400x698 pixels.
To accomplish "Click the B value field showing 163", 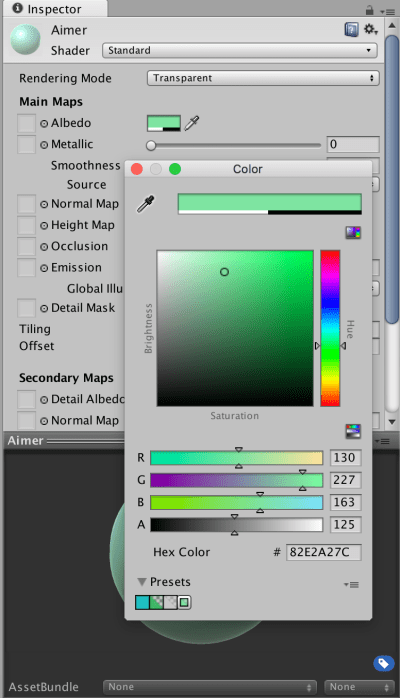I will (345, 502).
